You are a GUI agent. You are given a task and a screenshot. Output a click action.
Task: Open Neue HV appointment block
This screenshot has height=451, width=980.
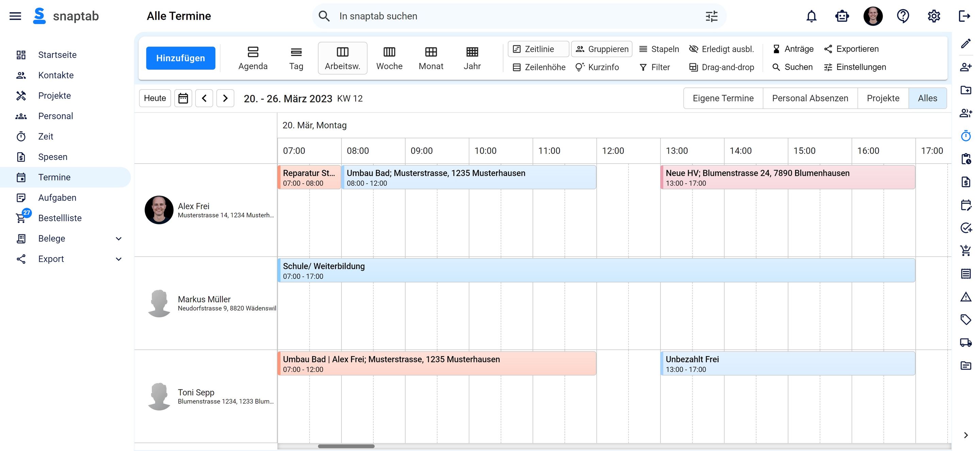click(x=787, y=177)
